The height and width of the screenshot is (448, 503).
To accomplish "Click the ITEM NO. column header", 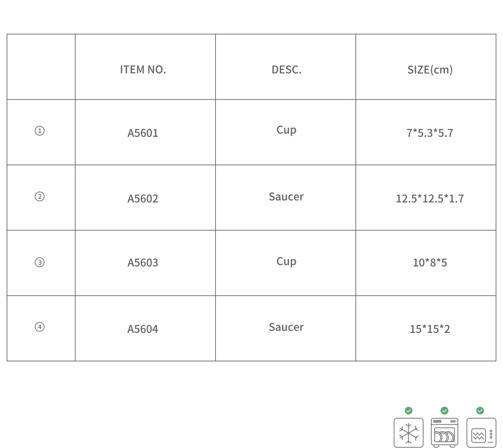I will click(x=143, y=70).
